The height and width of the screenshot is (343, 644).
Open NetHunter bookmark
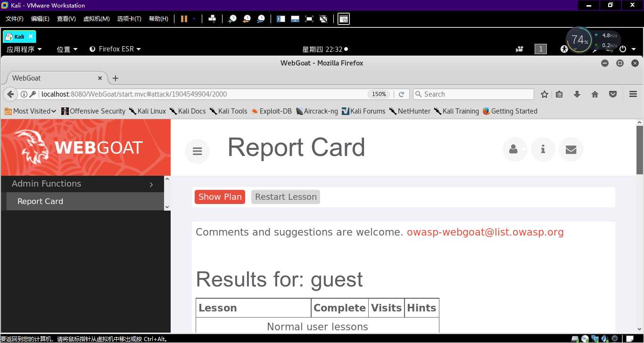[410, 111]
